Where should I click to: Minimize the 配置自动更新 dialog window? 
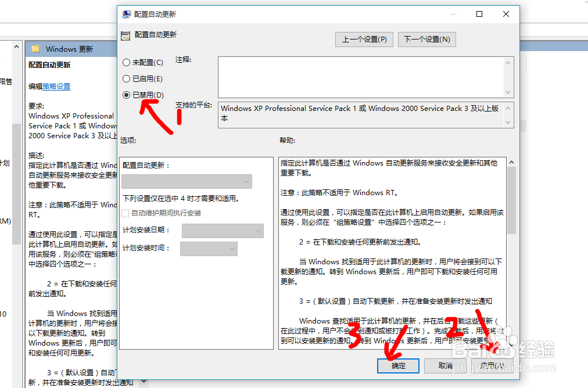point(453,15)
